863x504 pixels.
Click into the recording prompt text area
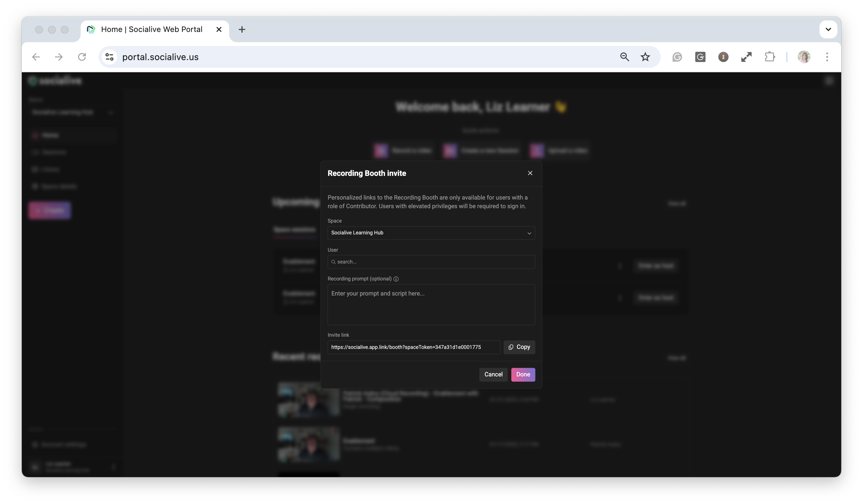431,304
